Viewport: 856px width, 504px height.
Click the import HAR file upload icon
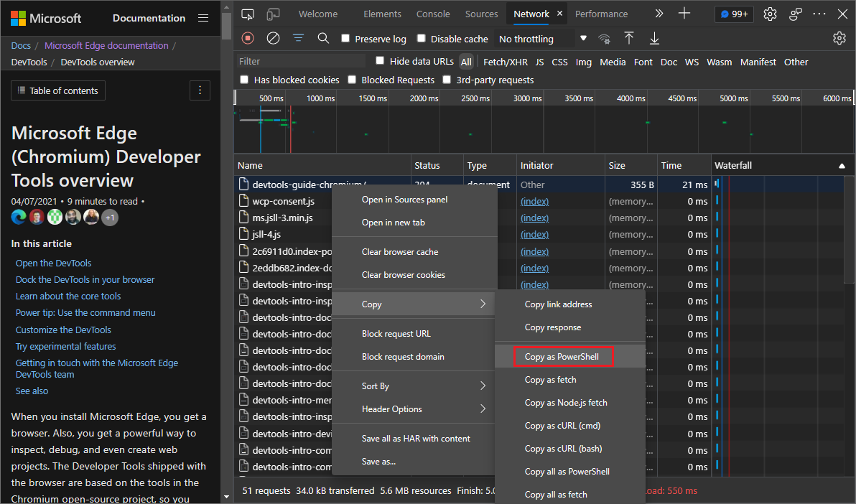[629, 38]
